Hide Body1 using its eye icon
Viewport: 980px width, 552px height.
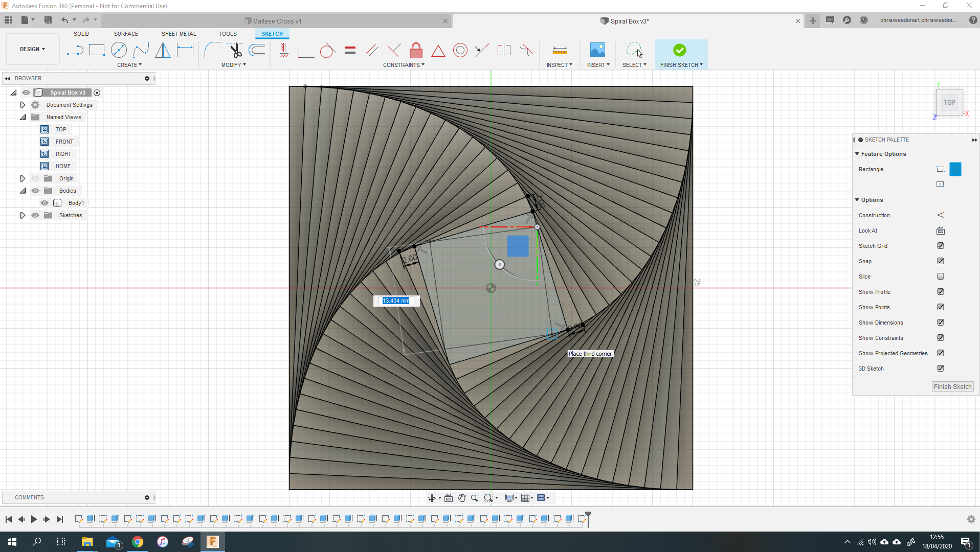coord(44,203)
